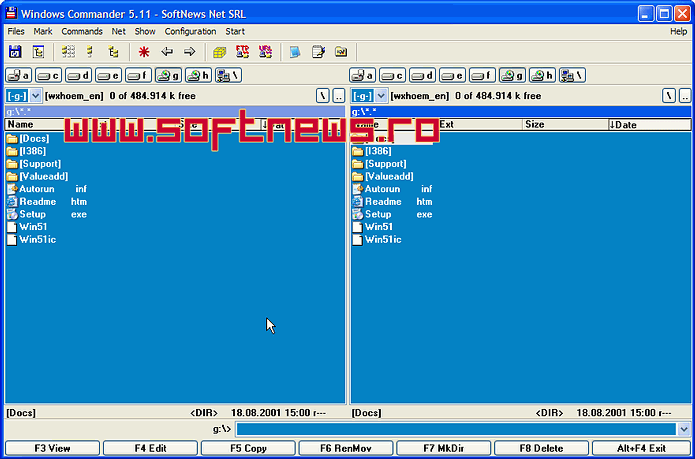Click the Alt+F4 Exit button
The width and height of the screenshot is (695, 459).
point(641,448)
